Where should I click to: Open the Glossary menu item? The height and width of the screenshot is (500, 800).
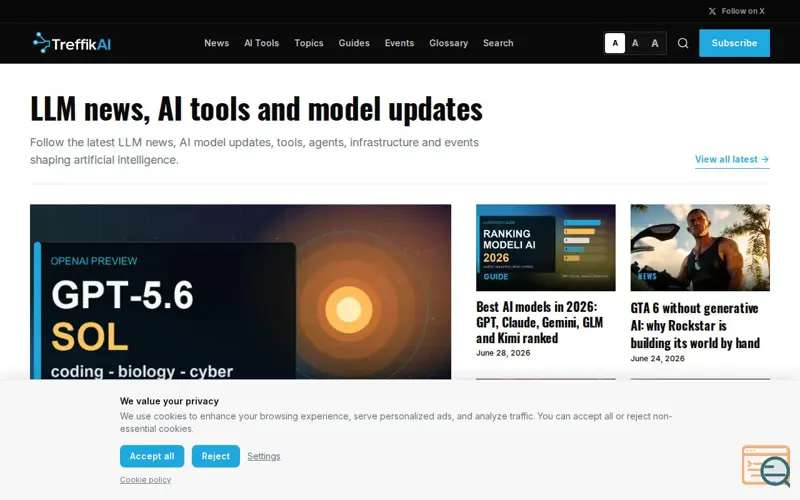[x=448, y=43]
